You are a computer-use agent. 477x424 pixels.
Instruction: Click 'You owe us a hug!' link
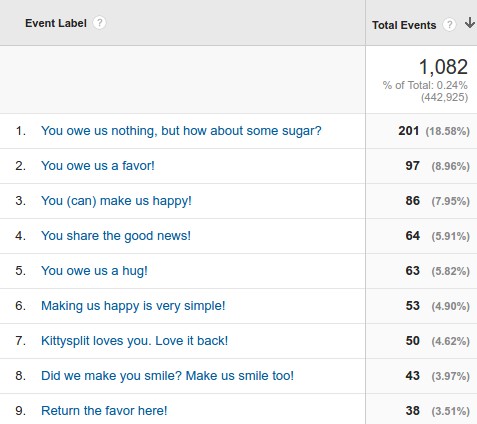click(x=94, y=271)
